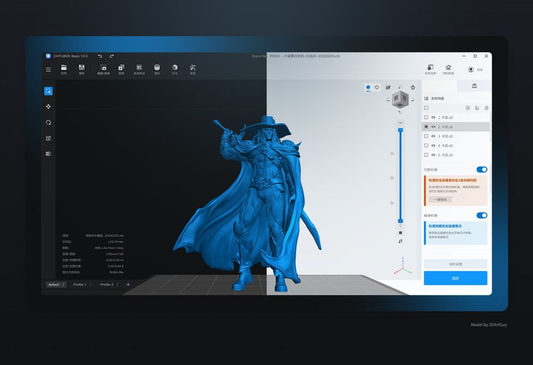Open the blank left tab in right panel

click(x=440, y=86)
